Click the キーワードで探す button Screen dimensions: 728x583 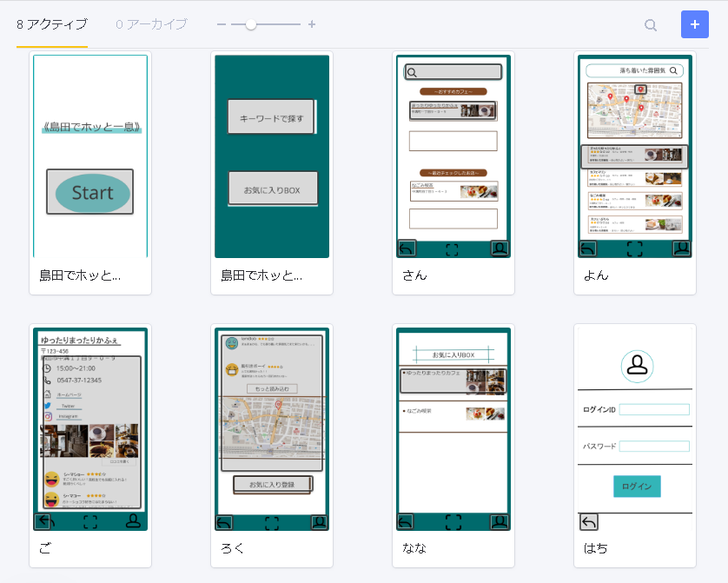point(271,117)
